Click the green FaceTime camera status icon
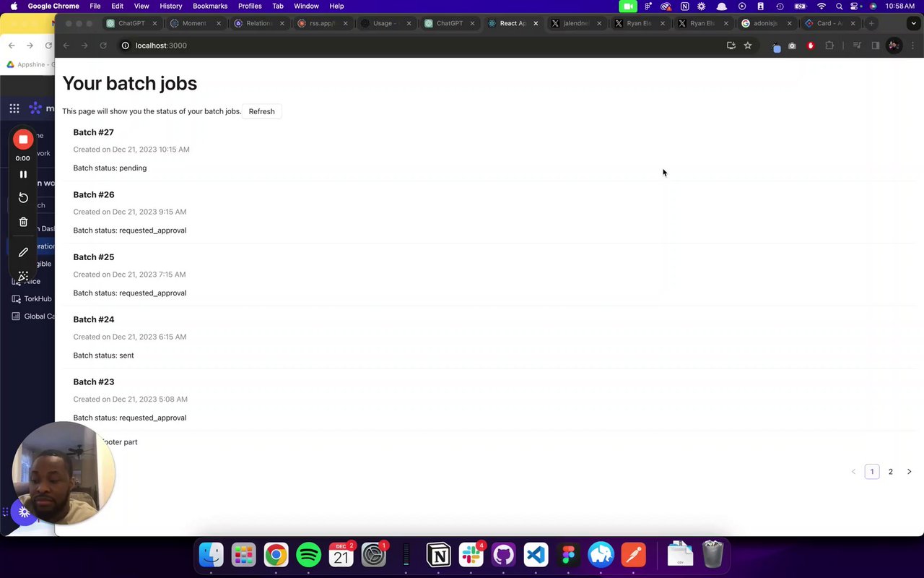 click(x=629, y=6)
